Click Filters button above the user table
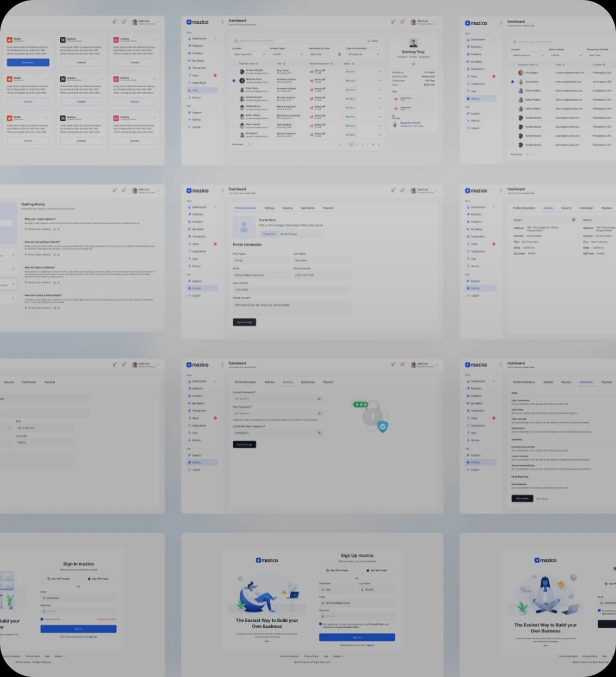The width and height of the screenshot is (616, 677). (372, 41)
